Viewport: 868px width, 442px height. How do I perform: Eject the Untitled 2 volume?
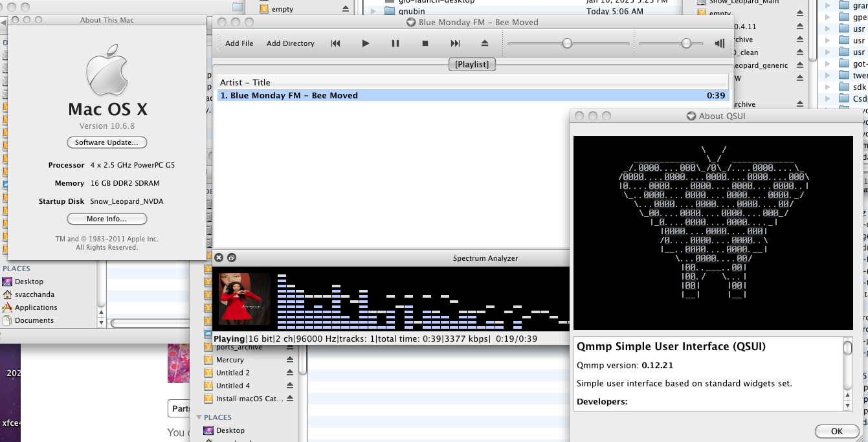coord(290,373)
